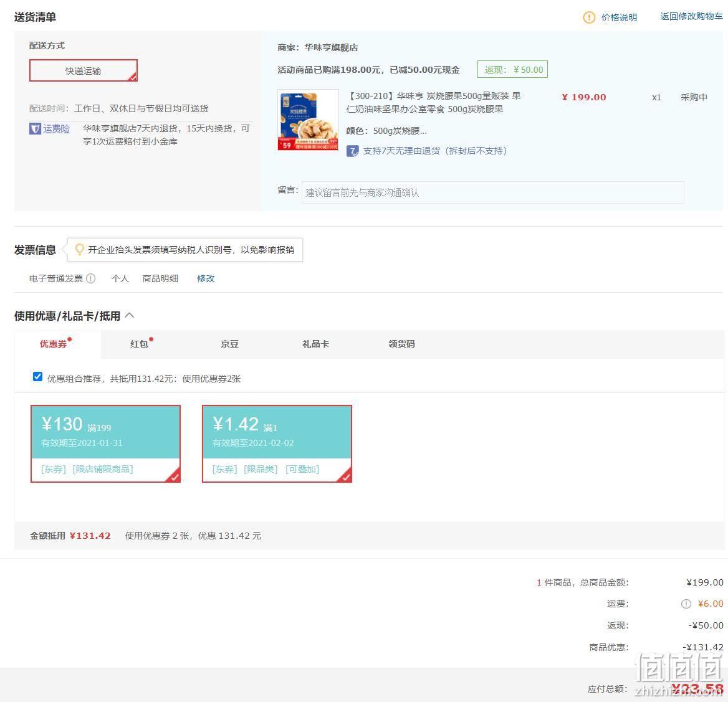Switch to the 红包 tab

click(139, 344)
